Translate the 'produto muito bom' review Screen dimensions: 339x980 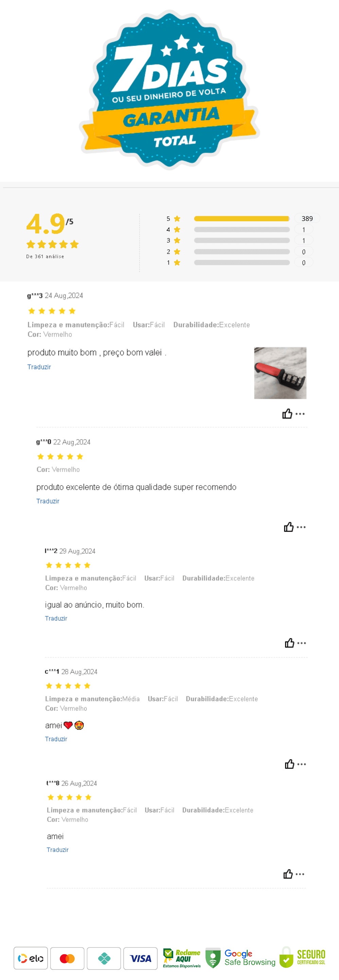click(39, 367)
